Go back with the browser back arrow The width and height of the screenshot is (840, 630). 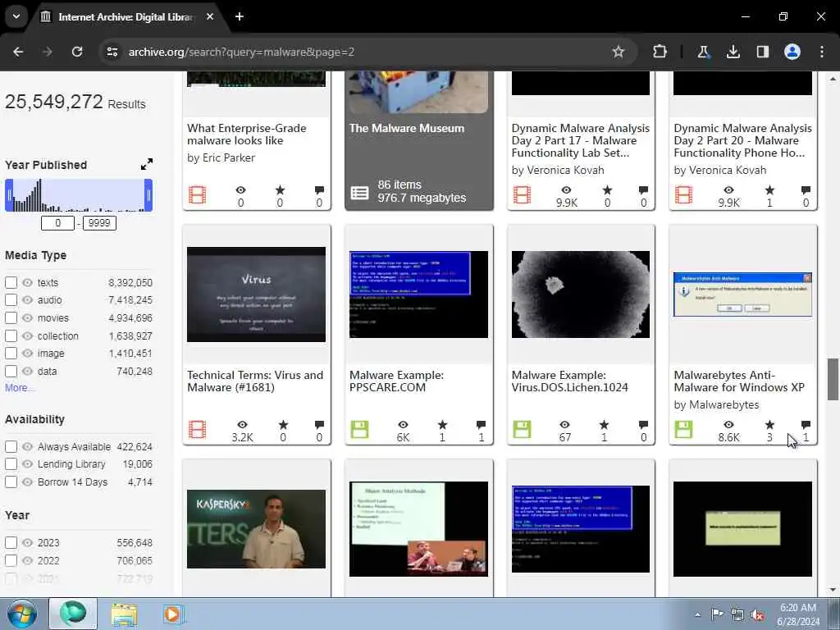coord(18,52)
